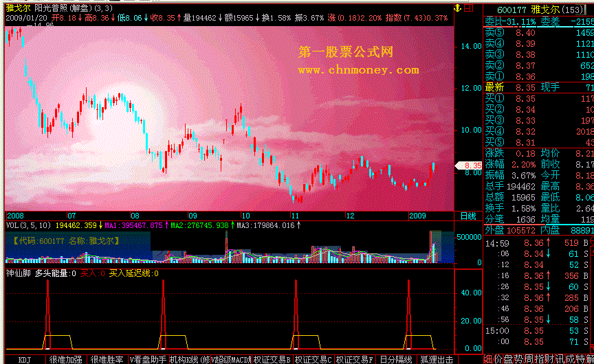Click the MA2:276745.938 volume average label

coord(202,225)
